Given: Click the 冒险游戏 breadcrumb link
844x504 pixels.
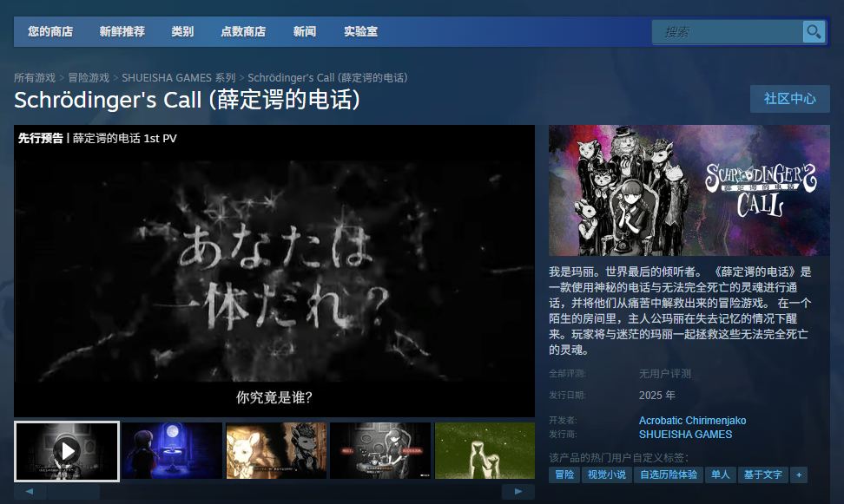Looking at the screenshot, I should tap(89, 78).
